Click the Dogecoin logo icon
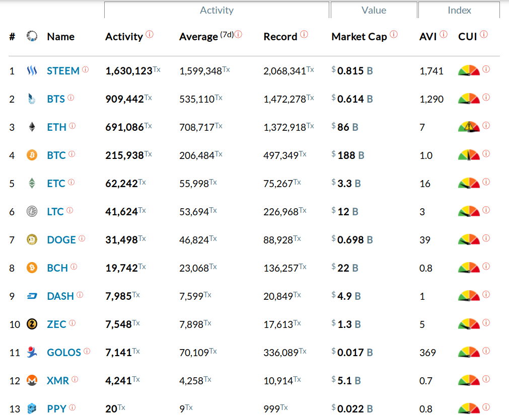Image resolution: width=509 pixels, height=420 pixels. (x=32, y=240)
